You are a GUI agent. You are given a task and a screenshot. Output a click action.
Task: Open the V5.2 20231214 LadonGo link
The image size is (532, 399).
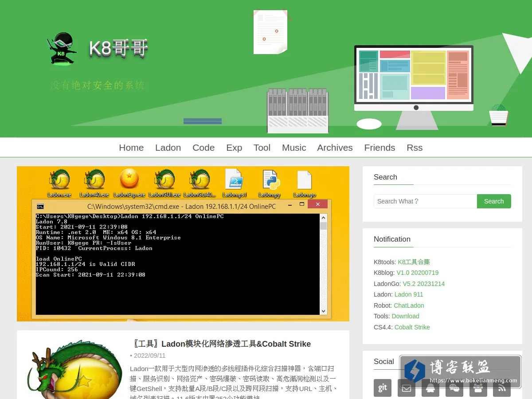click(423, 284)
